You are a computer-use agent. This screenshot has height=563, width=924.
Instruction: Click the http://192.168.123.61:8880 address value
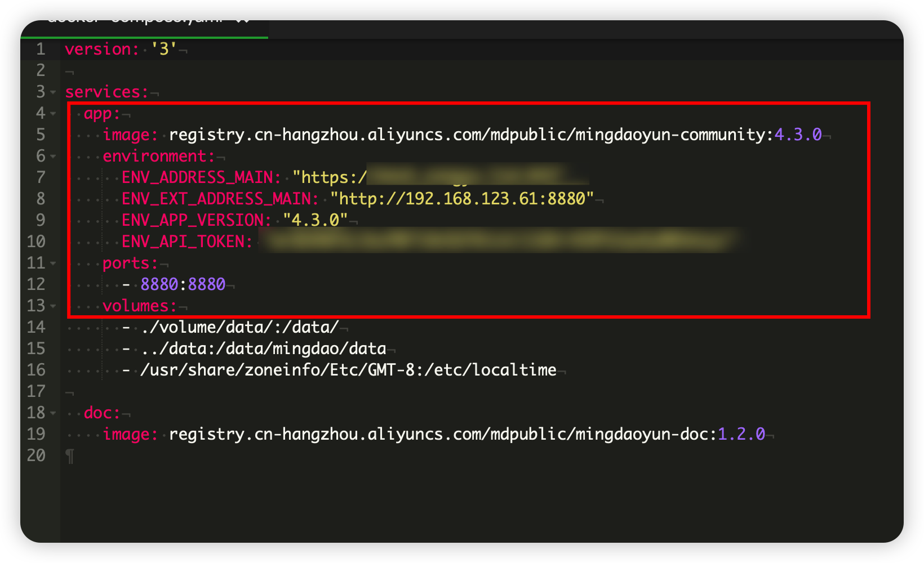462,199
